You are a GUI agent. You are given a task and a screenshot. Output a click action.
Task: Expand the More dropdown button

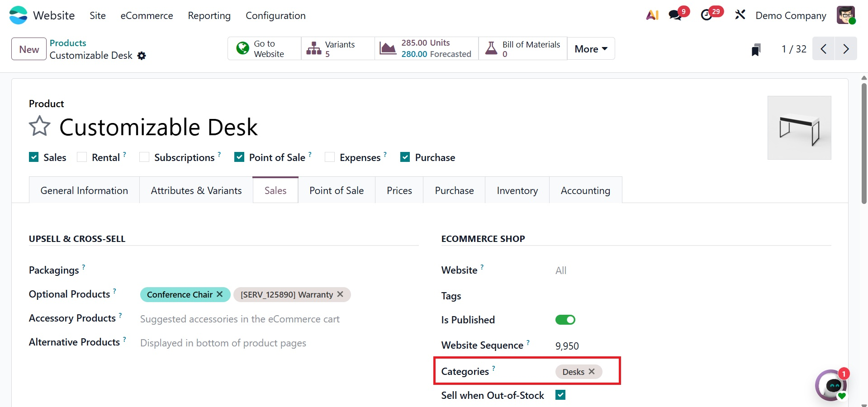591,49
